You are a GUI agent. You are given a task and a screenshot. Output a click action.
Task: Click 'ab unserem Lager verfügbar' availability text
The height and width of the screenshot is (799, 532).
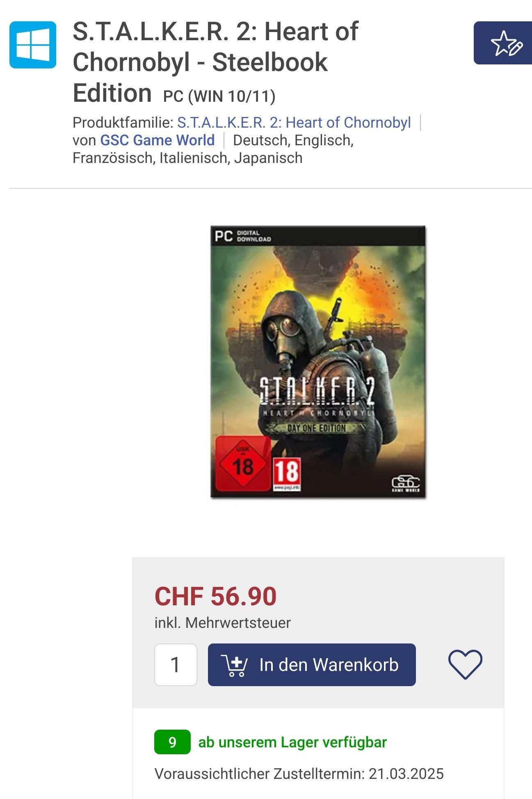tap(292, 742)
